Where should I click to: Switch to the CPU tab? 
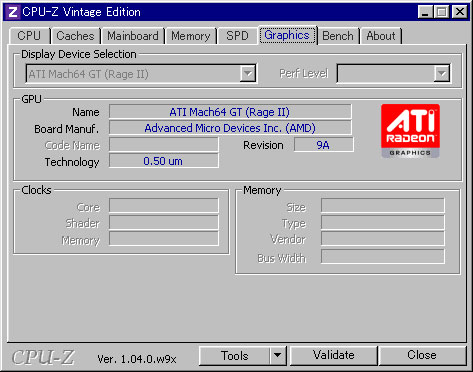29,36
